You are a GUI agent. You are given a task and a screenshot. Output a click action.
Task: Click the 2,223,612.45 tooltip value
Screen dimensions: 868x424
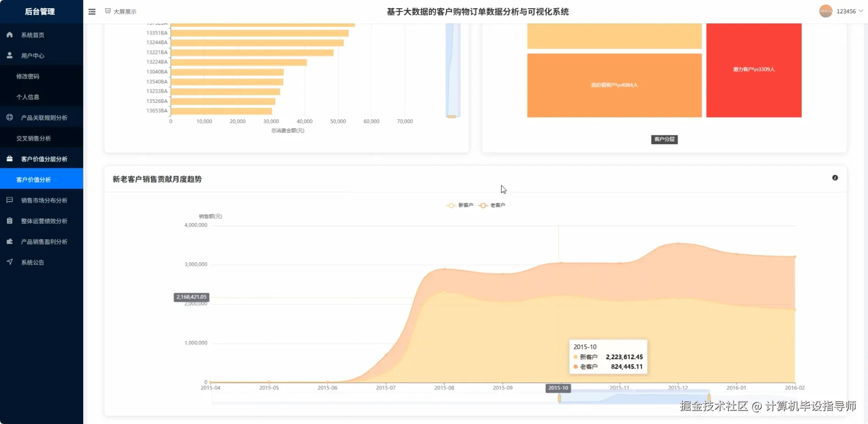(x=624, y=357)
